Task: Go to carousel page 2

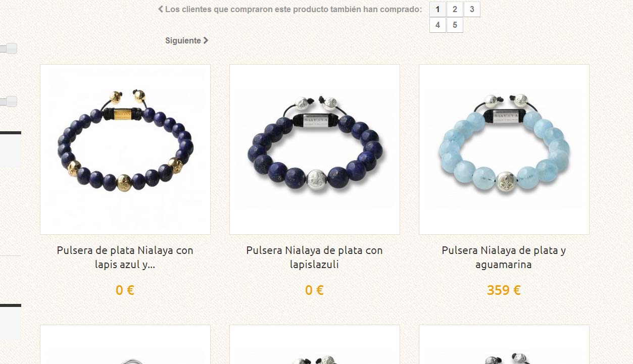Action: pos(455,9)
